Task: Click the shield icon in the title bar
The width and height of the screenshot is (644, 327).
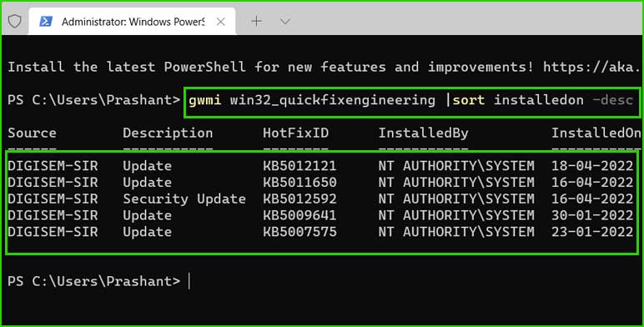Action: click(x=15, y=22)
